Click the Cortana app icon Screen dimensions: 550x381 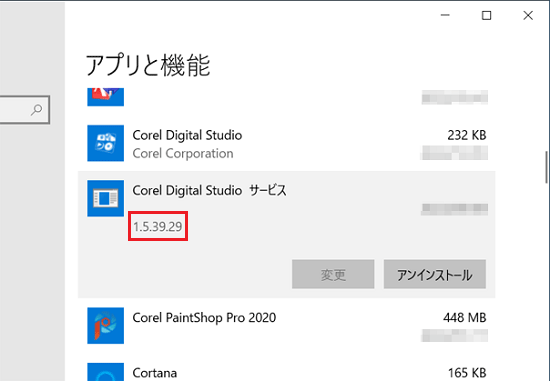[106, 372]
